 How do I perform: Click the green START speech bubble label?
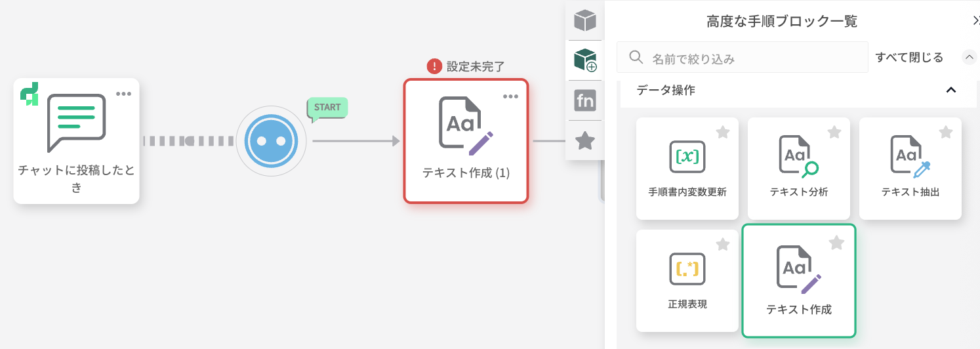327,108
